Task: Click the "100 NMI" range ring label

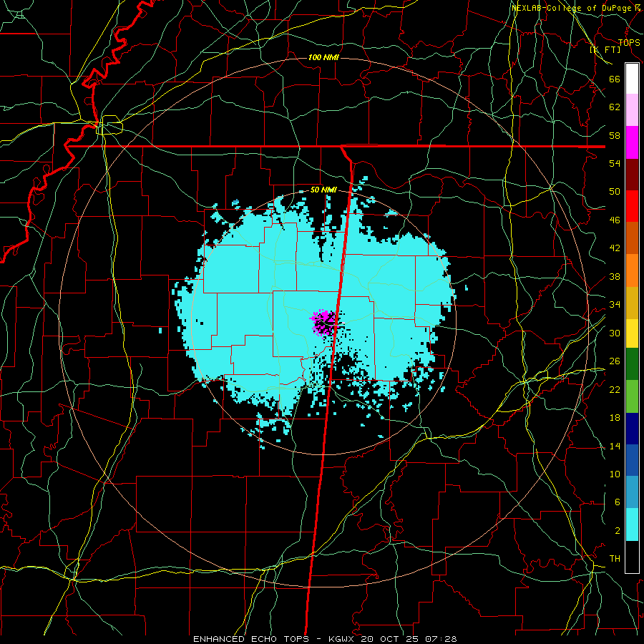Action: [323, 57]
